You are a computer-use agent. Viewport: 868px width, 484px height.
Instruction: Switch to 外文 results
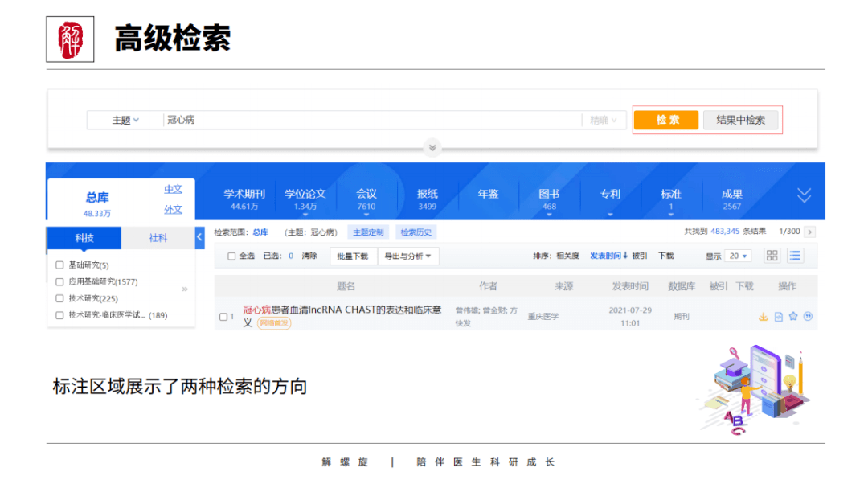(x=173, y=210)
